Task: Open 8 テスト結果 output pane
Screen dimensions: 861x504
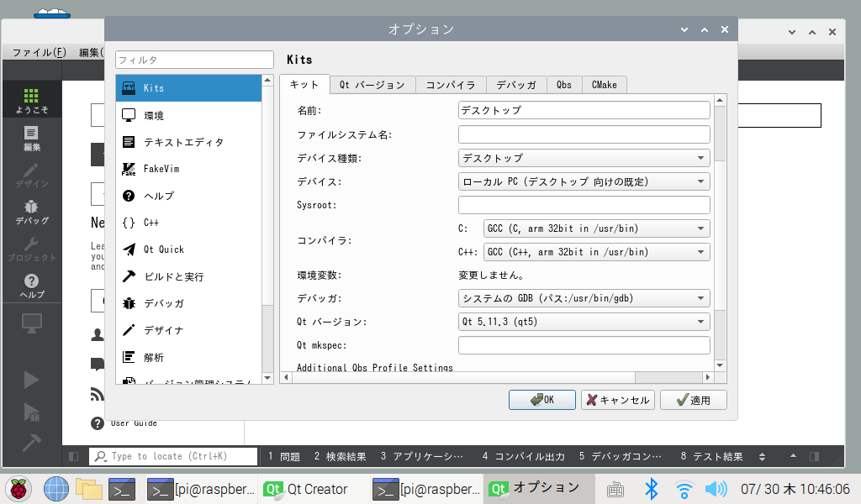Action: click(x=711, y=456)
